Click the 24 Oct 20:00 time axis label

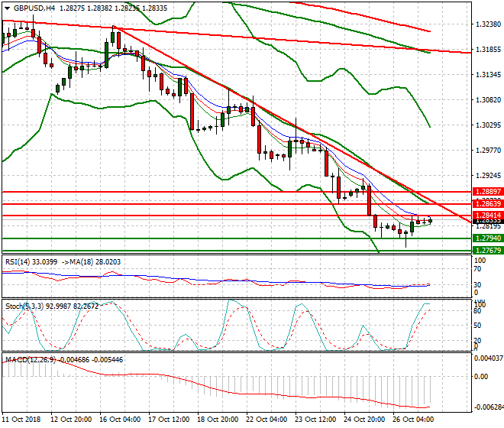[x=364, y=420]
